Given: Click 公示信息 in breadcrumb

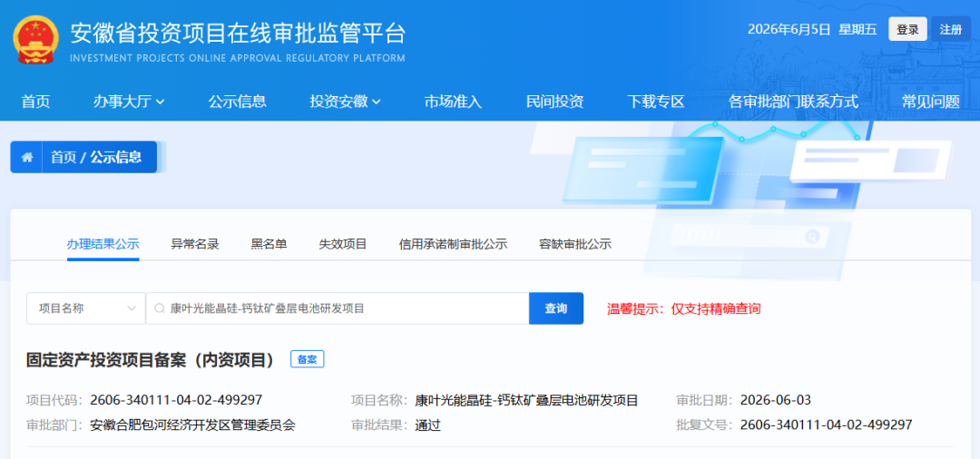Looking at the screenshot, I should tap(115, 157).
